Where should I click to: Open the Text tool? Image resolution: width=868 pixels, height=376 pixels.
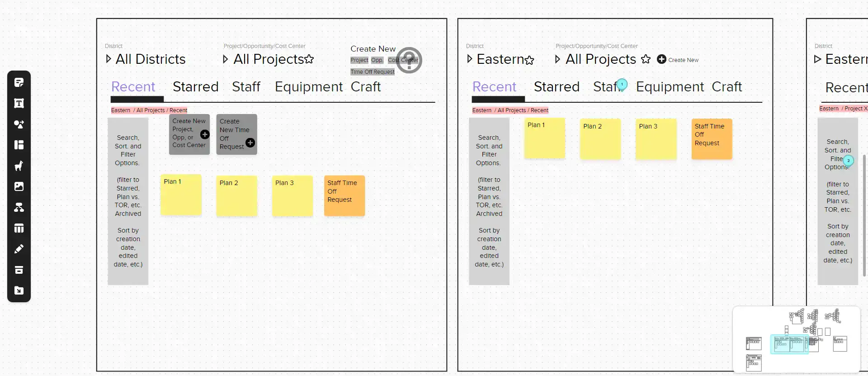click(19, 103)
